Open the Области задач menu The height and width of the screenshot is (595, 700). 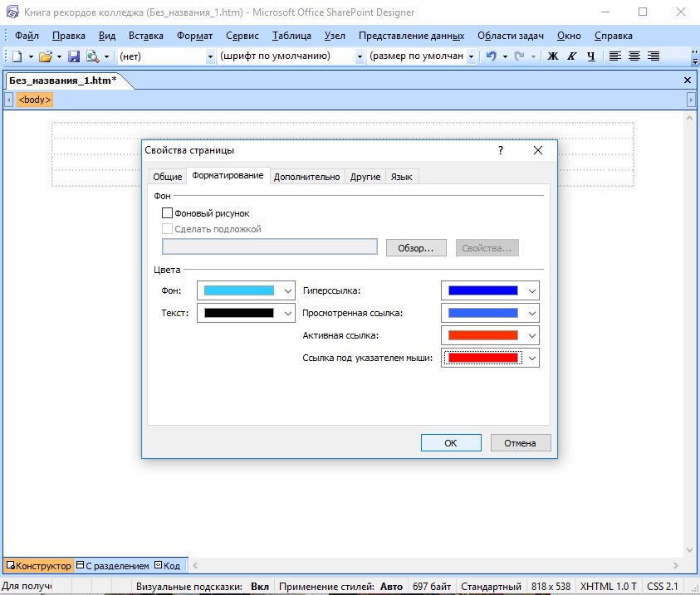511,36
